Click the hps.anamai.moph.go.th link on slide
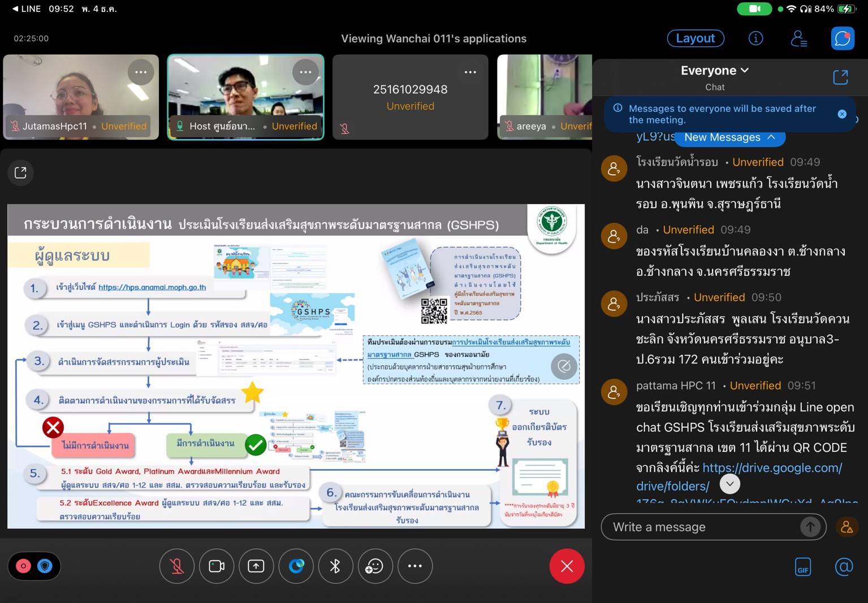Screen dimensions: 868x603 152,287
